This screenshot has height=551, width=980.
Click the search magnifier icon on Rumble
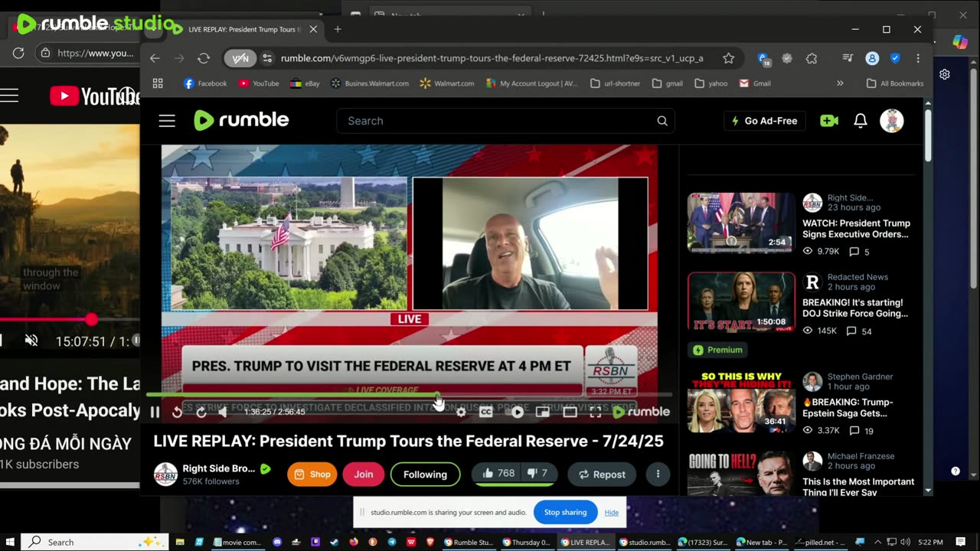pos(662,121)
